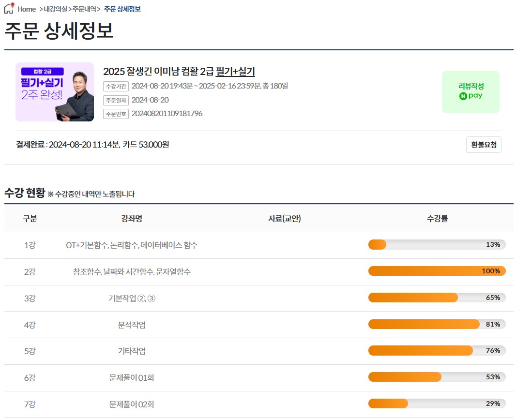Go to 주문내역 breadcrumb link
The image size is (532, 418).
tap(84, 9)
